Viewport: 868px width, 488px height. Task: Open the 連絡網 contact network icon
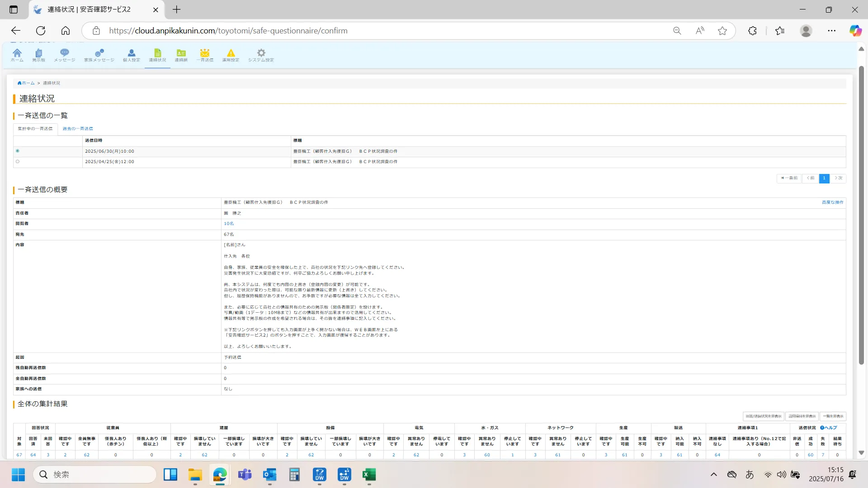click(x=181, y=55)
